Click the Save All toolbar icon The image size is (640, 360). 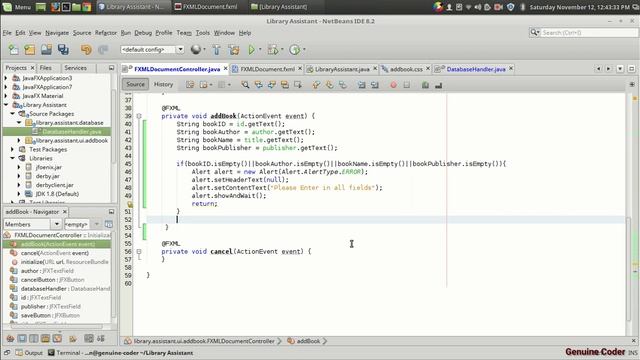pos(63,50)
